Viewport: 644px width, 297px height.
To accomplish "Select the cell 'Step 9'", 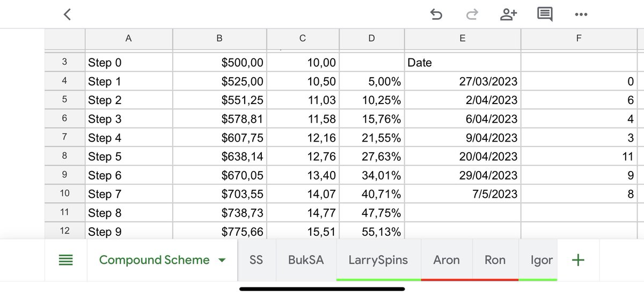I will click(x=129, y=231).
